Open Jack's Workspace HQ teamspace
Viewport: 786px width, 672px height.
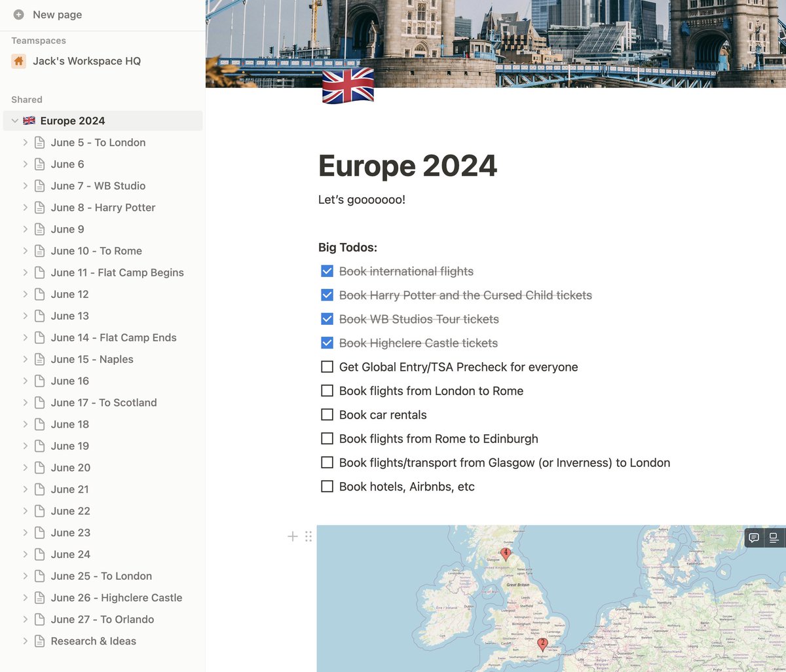point(86,61)
